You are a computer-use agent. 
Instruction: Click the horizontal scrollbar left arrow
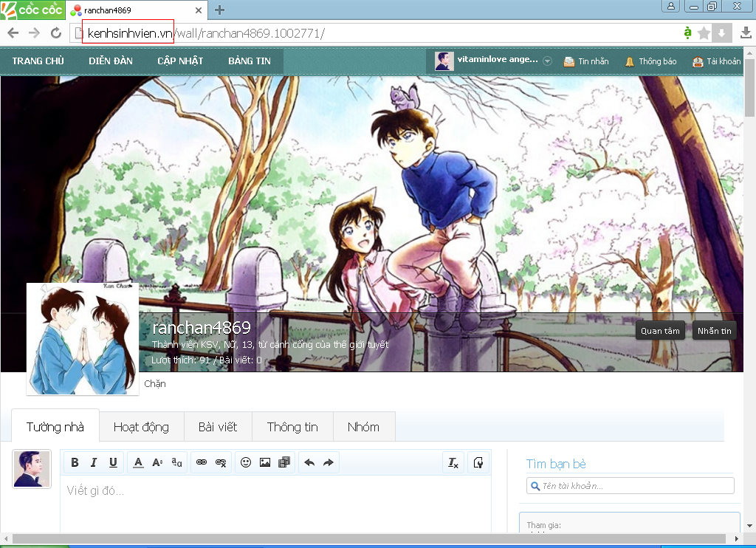6,538
